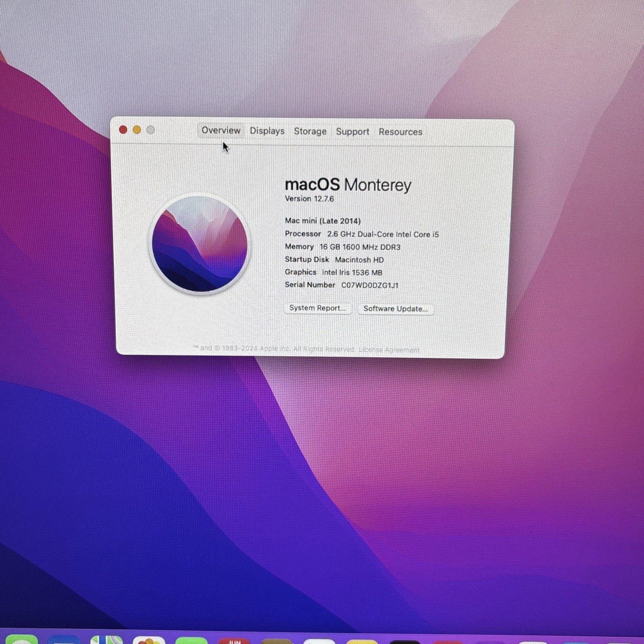The height and width of the screenshot is (644, 644).
Task: Click the macOS Monterey title text
Action: tap(348, 185)
